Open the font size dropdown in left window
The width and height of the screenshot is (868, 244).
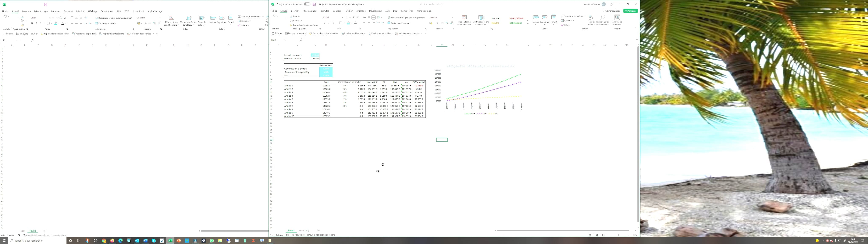click(x=57, y=18)
